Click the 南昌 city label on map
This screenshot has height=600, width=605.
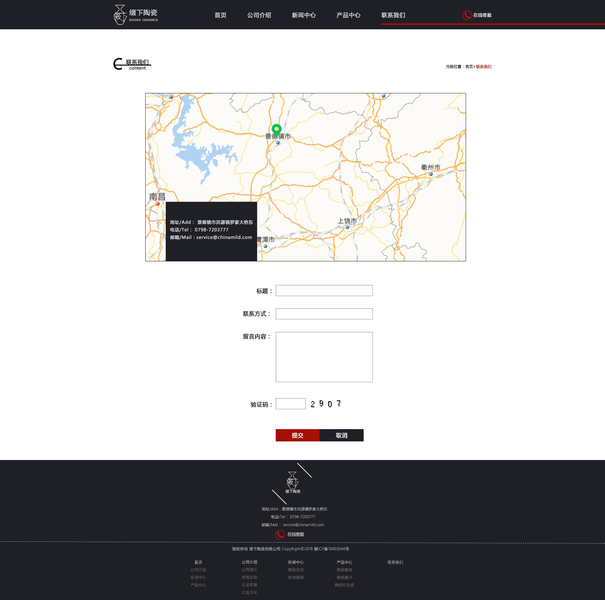pos(157,197)
